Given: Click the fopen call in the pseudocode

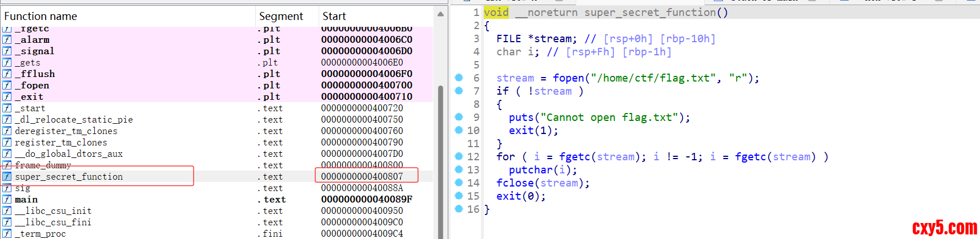Looking at the screenshot, I should pyautogui.click(x=568, y=78).
